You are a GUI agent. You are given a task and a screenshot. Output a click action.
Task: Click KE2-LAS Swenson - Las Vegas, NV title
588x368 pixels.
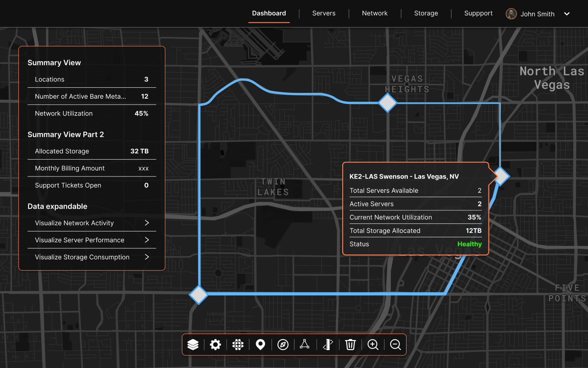click(x=404, y=176)
